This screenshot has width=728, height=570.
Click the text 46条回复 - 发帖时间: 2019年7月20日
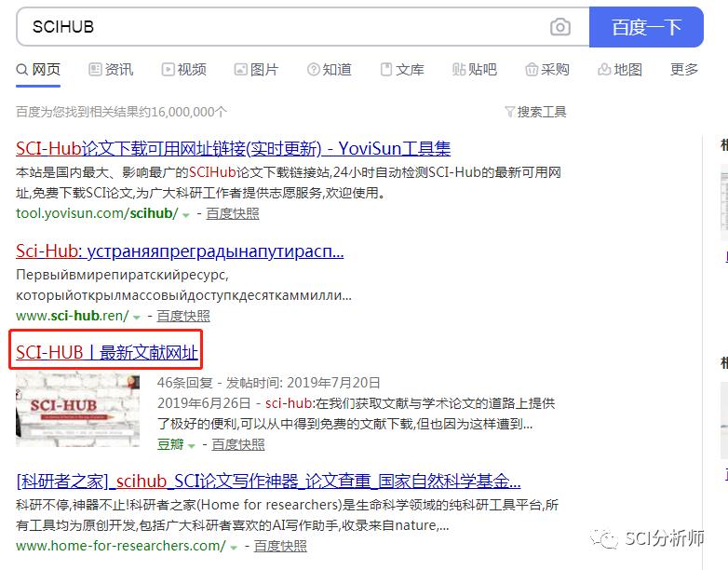tap(269, 383)
